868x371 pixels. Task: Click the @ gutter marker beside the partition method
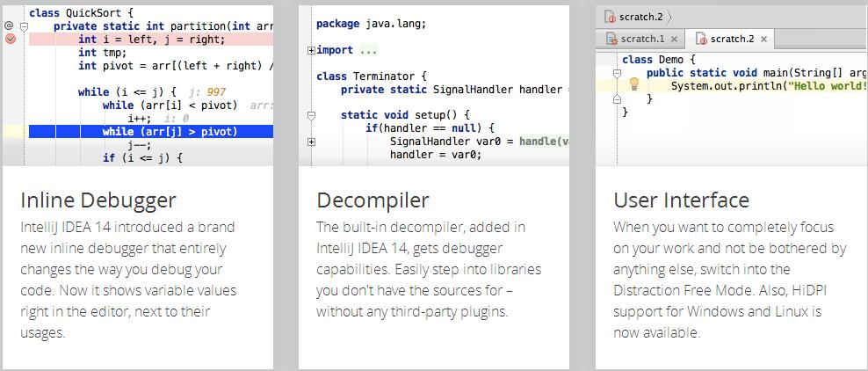(x=9, y=25)
